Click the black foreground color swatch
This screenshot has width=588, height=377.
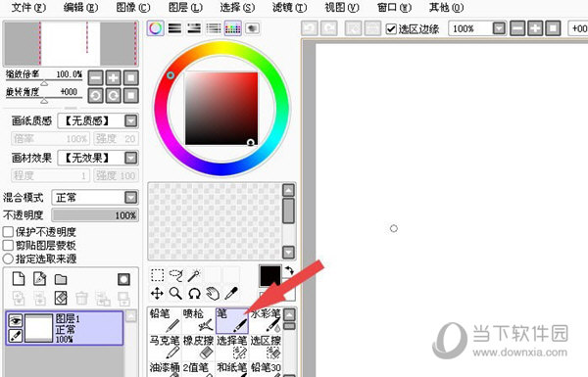tap(270, 276)
